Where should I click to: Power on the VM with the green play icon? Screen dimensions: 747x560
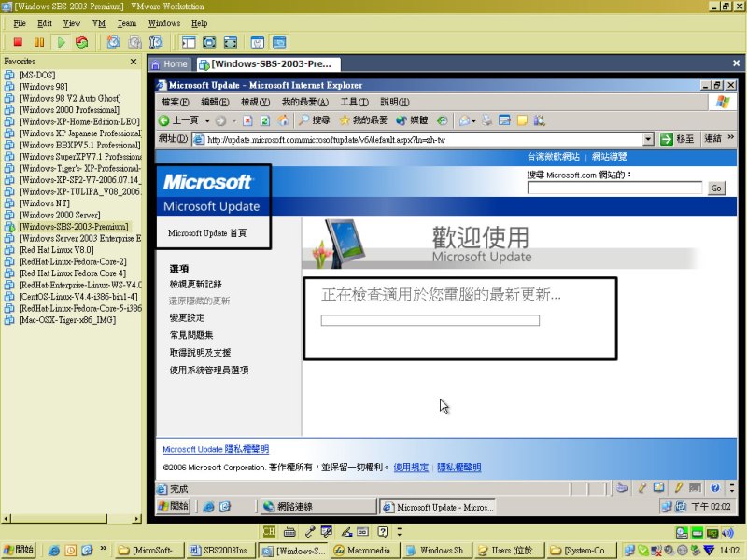(x=61, y=42)
